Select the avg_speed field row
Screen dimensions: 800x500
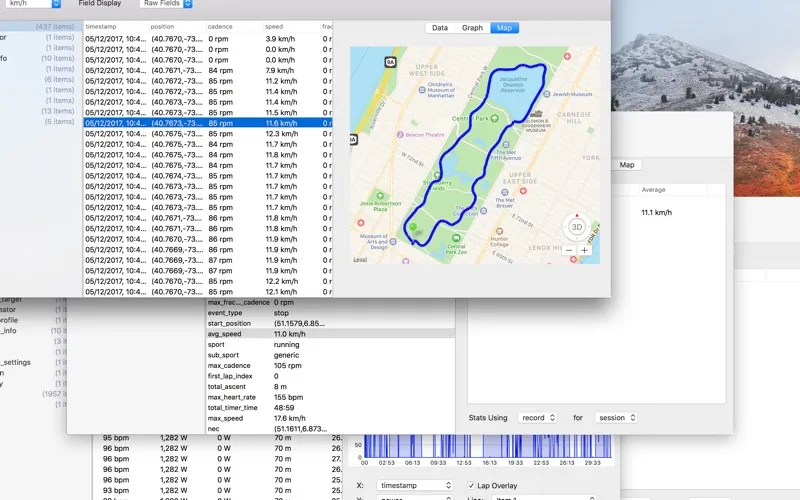(330, 334)
